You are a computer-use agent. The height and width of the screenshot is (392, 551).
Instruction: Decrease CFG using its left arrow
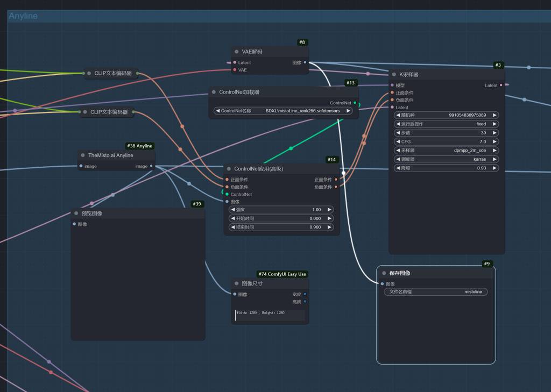tap(398, 141)
